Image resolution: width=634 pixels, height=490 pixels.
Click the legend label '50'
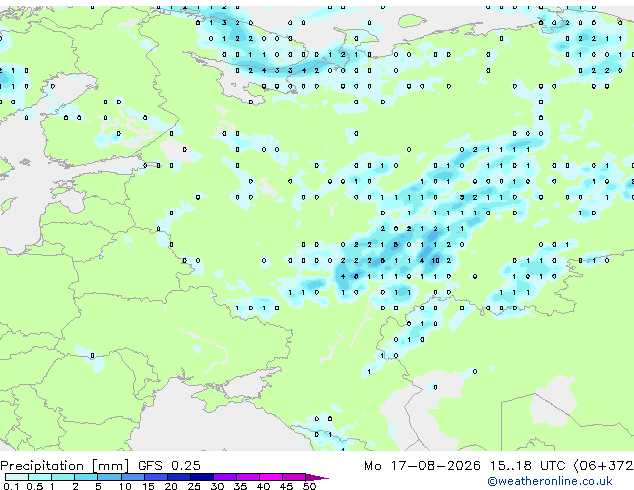(x=309, y=486)
